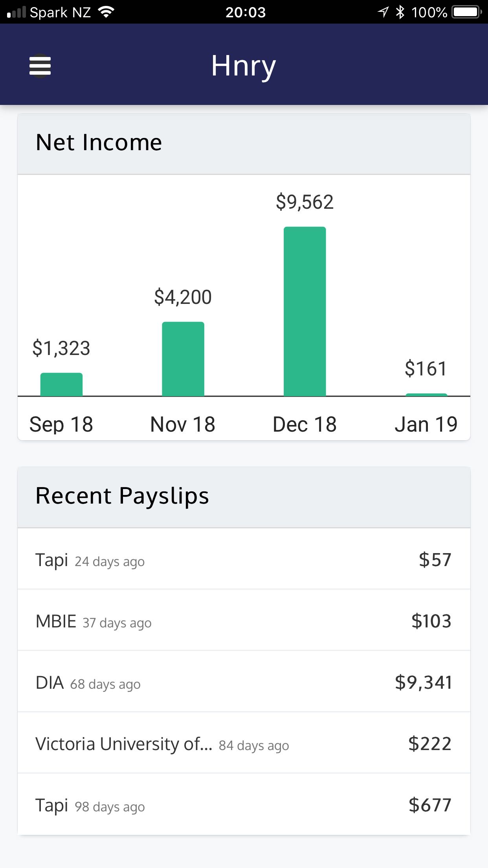488x868 pixels.
Task: Tap the battery indicator icon
Action: click(x=466, y=12)
